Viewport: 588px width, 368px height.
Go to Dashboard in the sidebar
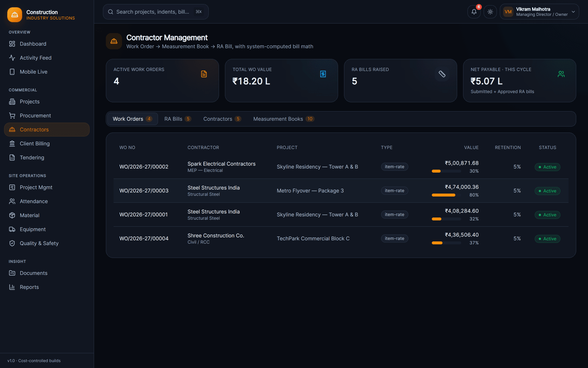tap(47, 44)
